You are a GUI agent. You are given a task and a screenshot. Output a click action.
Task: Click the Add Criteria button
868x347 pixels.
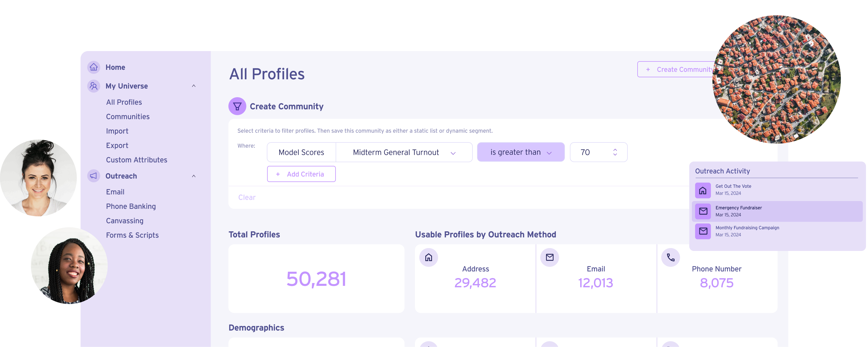pyautogui.click(x=301, y=174)
